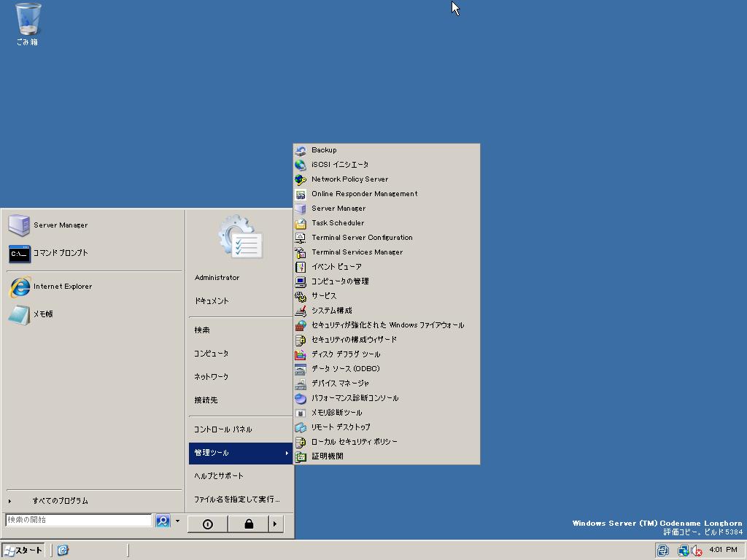Open 接続先 from Start menu
747x560 pixels.
click(241, 400)
